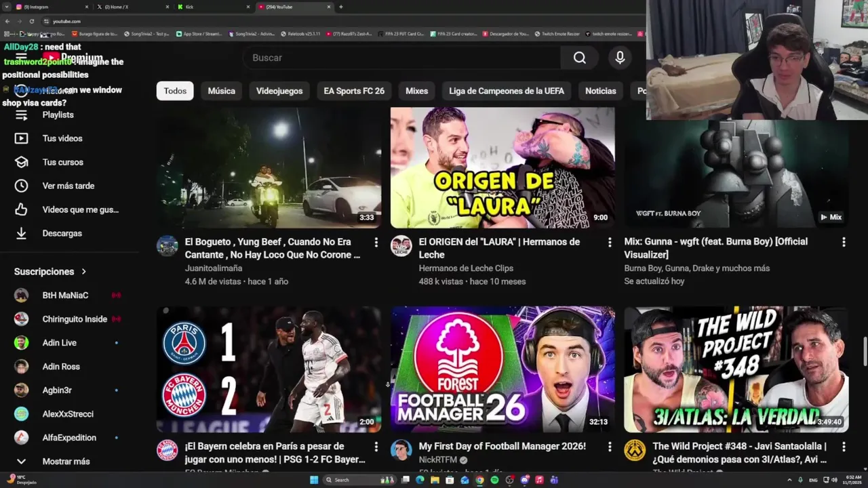Select Liga de Campeones de la UEFA chip
This screenshot has width=868, height=488.
pyautogui.click(x=507, y=91)
